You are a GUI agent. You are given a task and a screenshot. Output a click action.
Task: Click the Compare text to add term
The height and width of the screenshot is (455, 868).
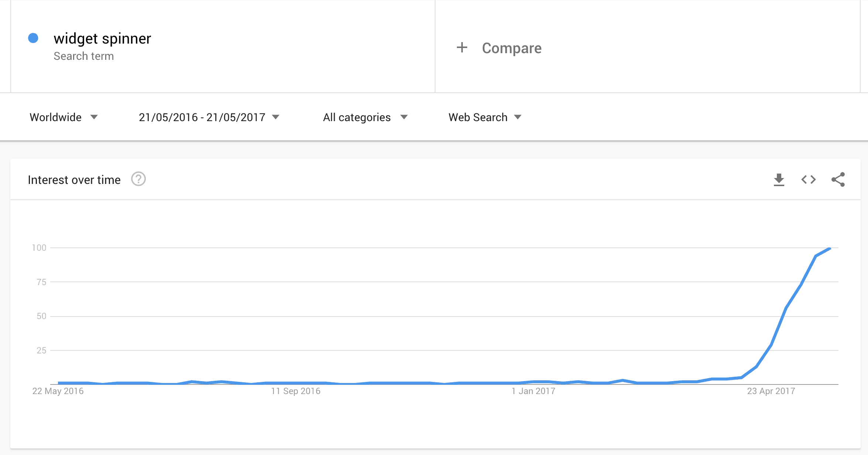click(512, 48)
